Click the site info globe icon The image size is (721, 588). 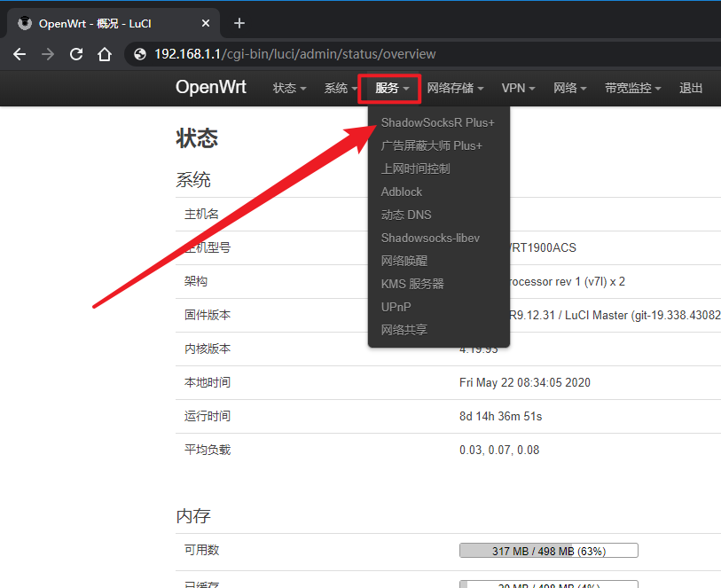[x=140, y=54]
